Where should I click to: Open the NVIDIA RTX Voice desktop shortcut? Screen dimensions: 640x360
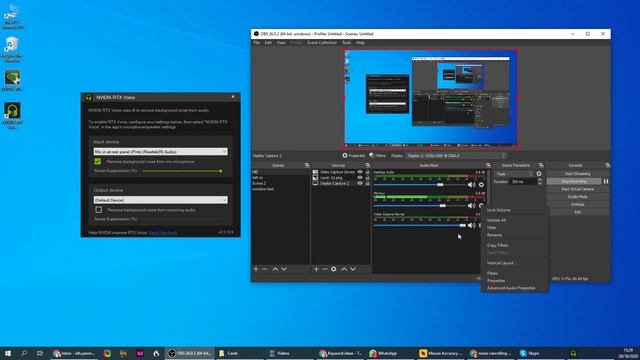[12, 116]
